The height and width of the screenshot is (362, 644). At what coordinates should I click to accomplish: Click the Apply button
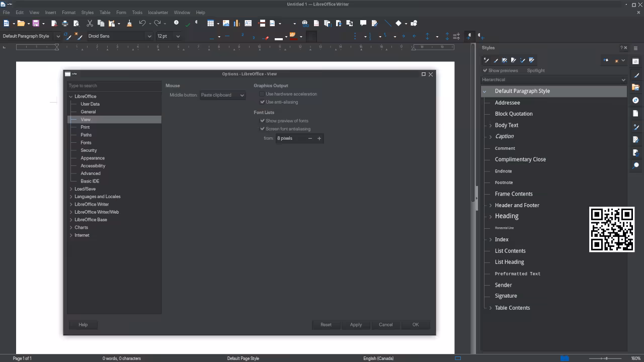pyautogui.click(x=356, y=325)
